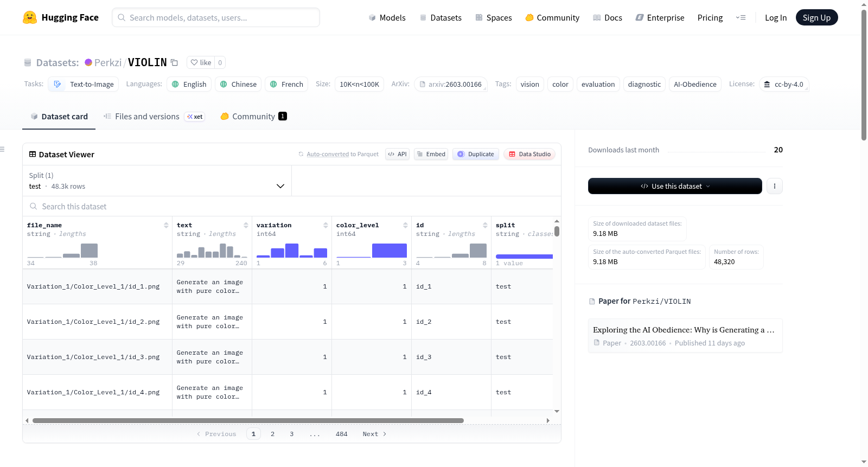Screen dimensions: 868x467
Task: Click the Log In link
Action: (x=776, y=17)
